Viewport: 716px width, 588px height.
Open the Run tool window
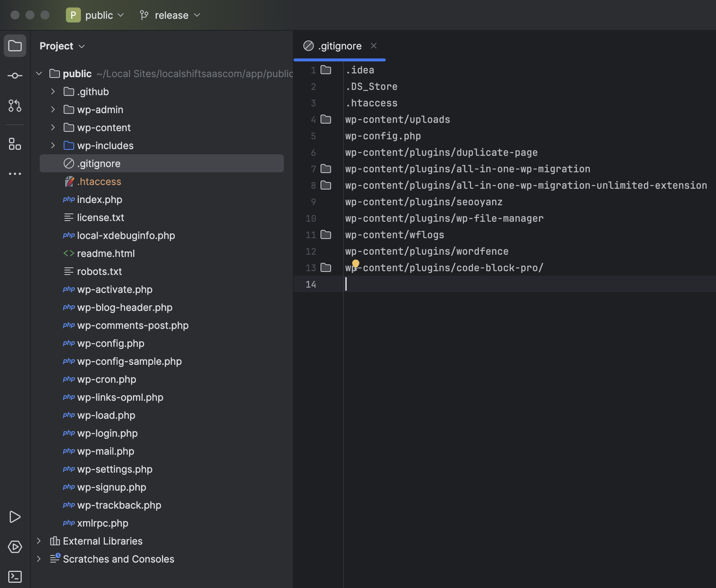[15, 517]
